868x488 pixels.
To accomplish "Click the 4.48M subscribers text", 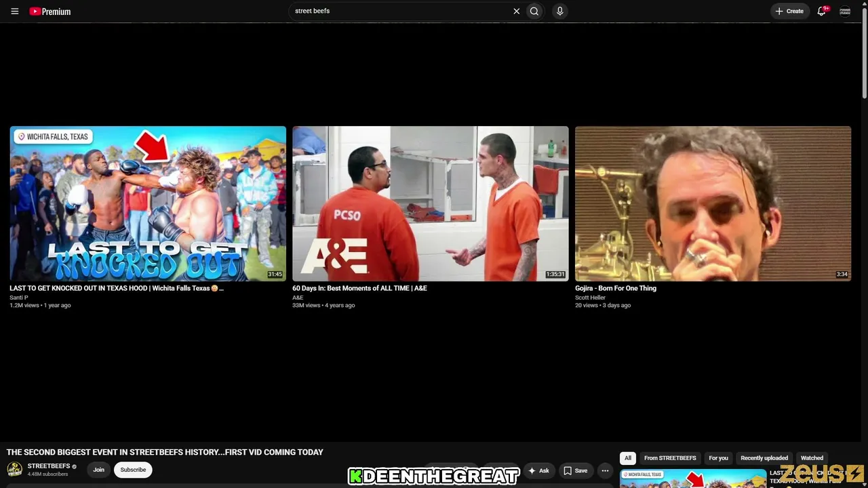I will coord(47,474).
